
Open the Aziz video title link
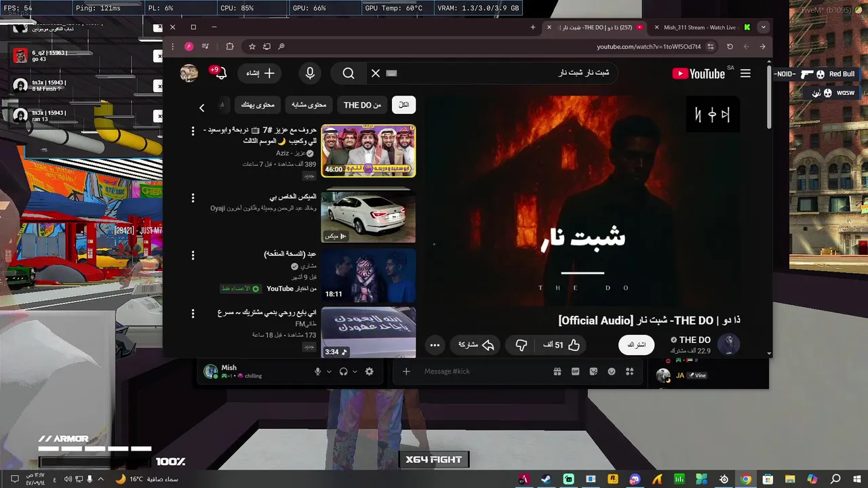pyautogui.click(x=260, y=135)
